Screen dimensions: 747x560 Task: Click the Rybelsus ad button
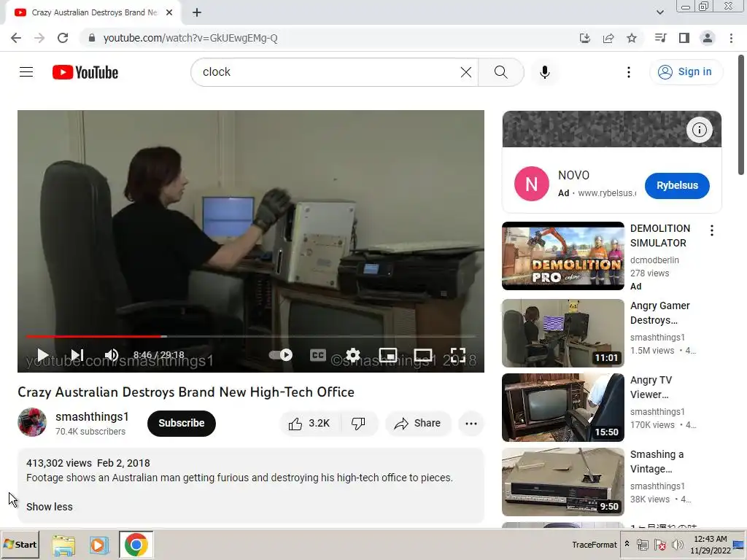pos(677,186)
